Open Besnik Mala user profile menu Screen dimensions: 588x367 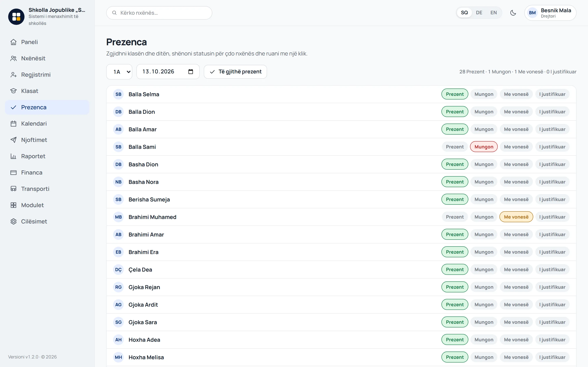coord(550,13)
